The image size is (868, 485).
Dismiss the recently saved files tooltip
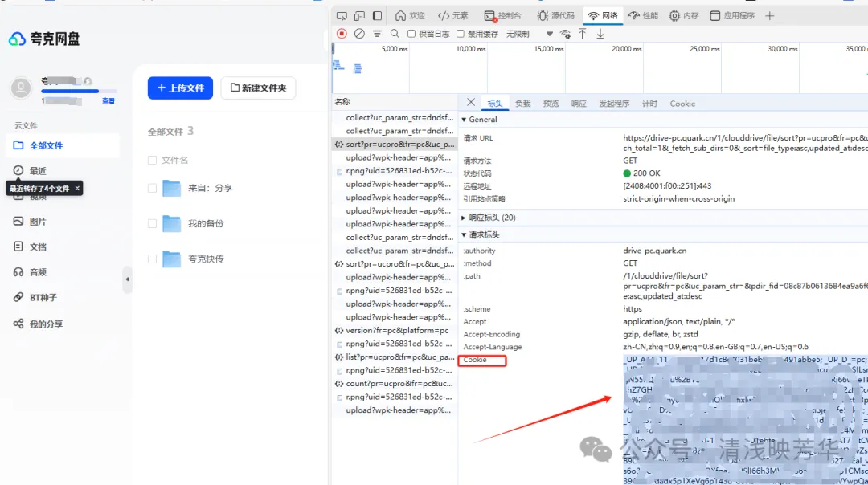(77, 188)
